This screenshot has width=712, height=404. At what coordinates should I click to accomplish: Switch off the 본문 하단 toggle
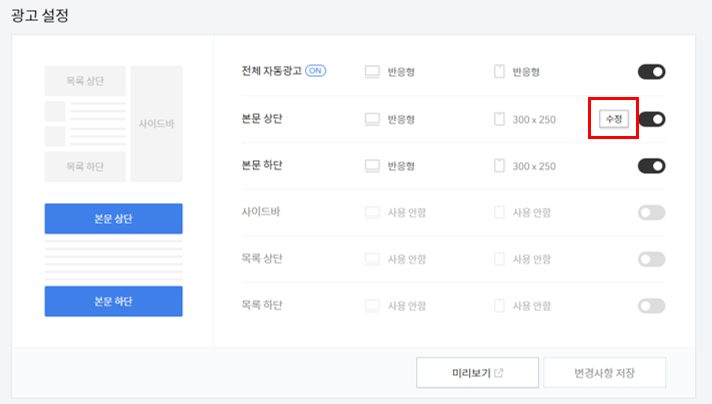(652, 166)
